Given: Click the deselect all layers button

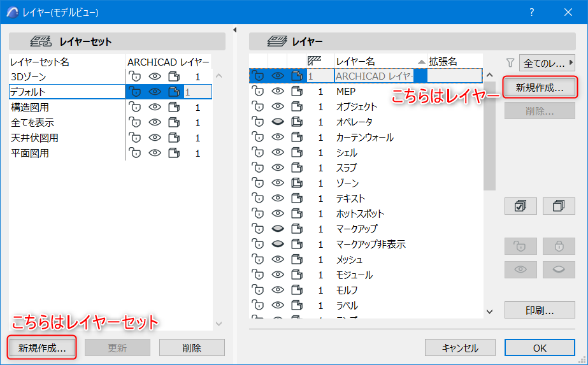Looking at the screenshot, I should pyautogui.click(x=558, y=206).
